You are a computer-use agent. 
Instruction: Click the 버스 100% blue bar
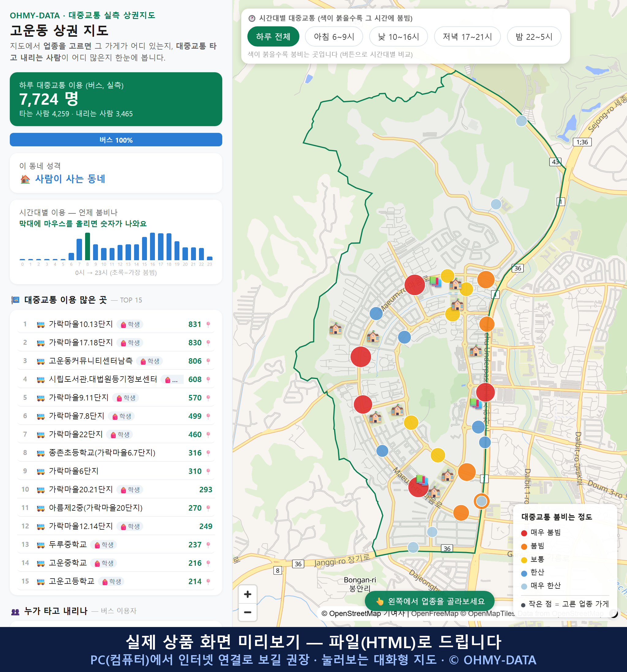[x=116, y=140]
